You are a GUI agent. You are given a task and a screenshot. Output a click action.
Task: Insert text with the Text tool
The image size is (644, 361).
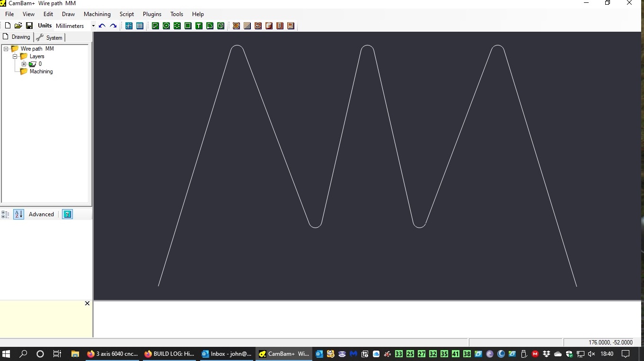click(199, 26)
